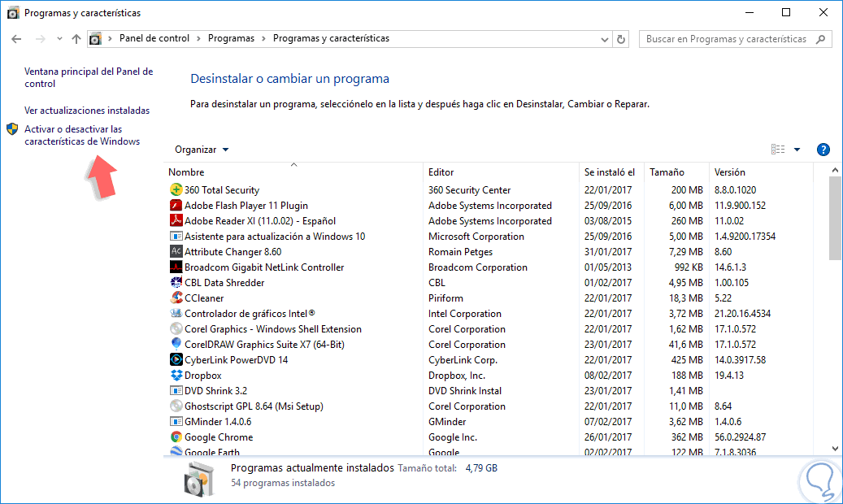Go up one level with the up arrow
843x504 pixels.
tap(76, 39)
